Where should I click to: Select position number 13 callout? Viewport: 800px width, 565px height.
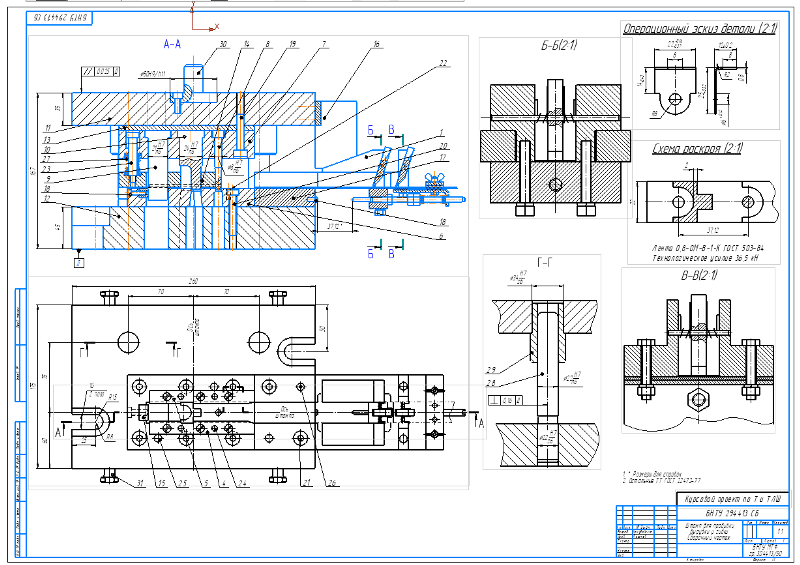pos(47,139)
